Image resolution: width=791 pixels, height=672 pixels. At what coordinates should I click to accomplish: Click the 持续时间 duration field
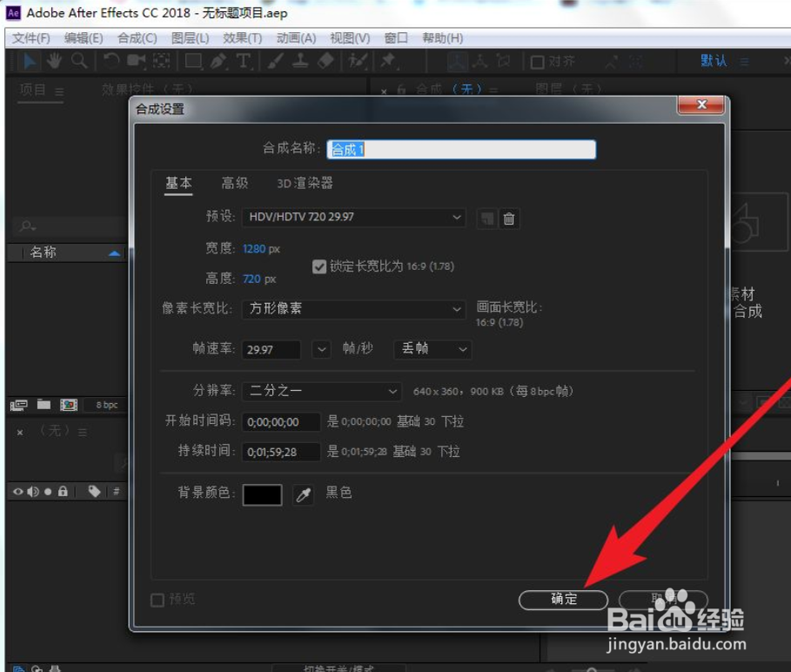point(281,452)
